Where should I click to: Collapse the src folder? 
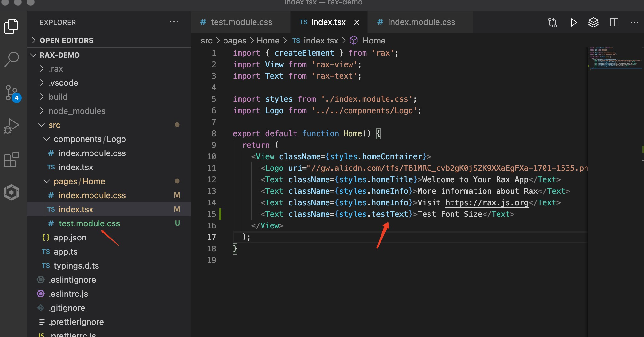[x=109, y=125]
